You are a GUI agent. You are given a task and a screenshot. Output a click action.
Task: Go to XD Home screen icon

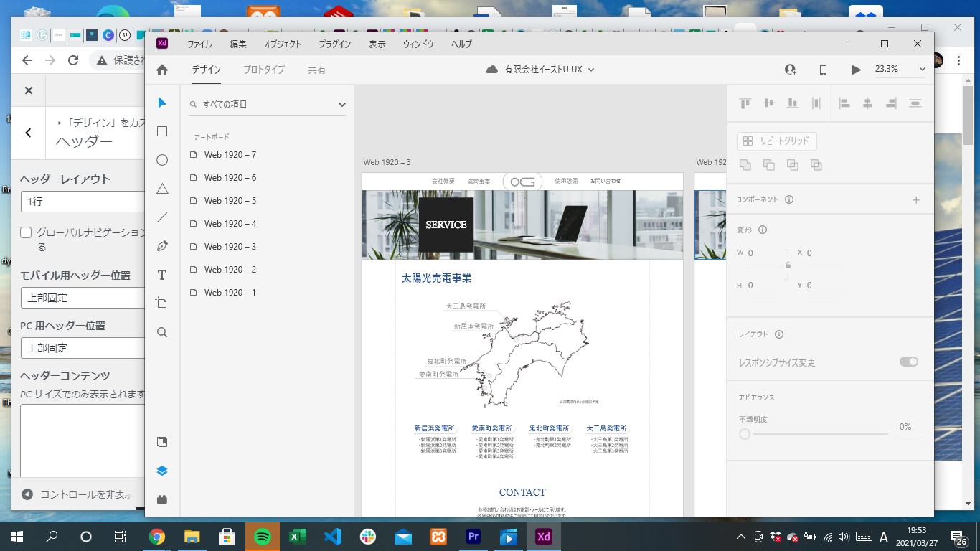pos(162,70)
